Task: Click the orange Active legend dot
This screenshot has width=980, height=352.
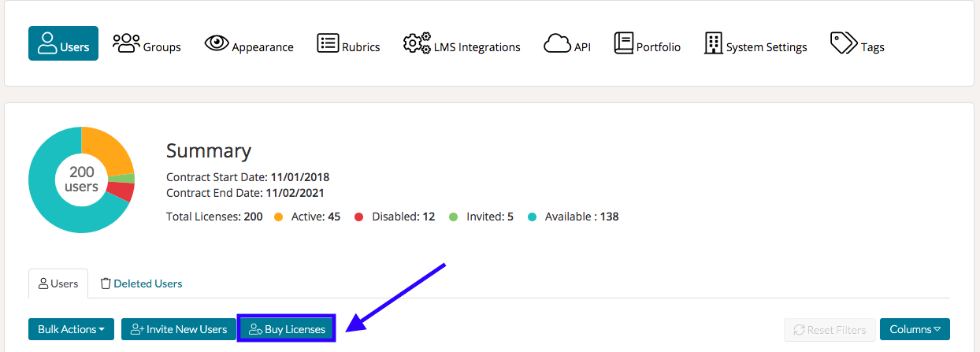Action: pos(278,217)
